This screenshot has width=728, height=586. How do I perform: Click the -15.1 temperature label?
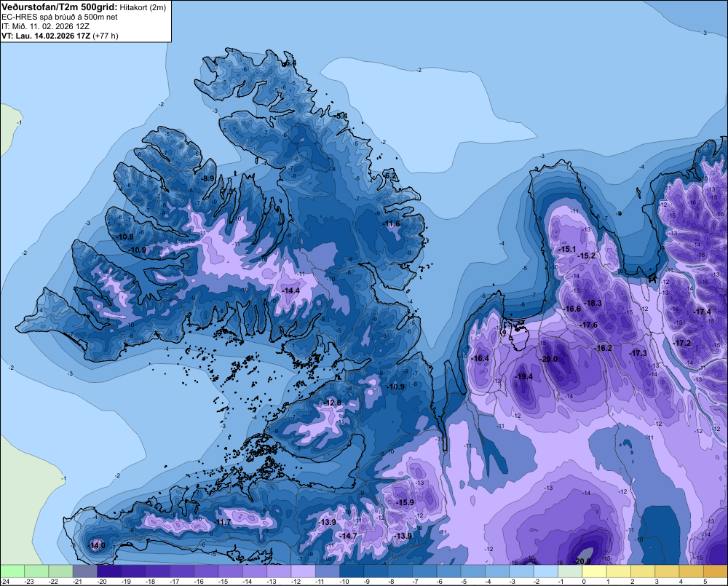[x=567, y=249]
